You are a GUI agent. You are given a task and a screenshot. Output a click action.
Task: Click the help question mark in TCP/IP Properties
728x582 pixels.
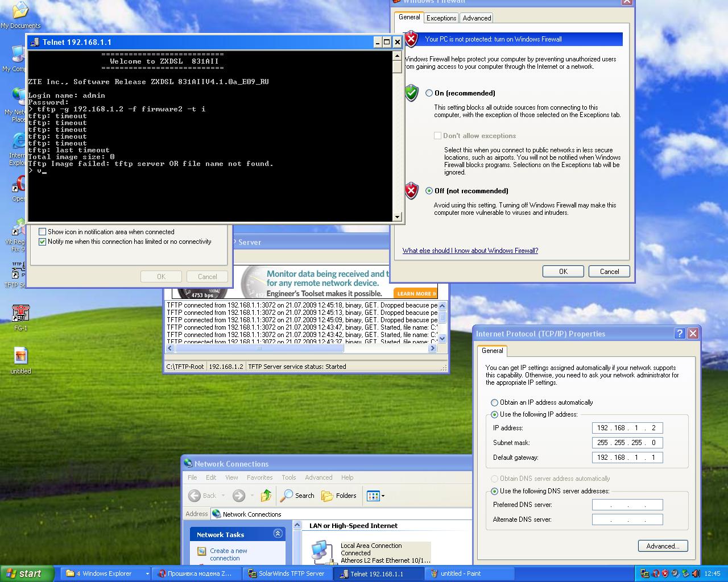(680, 334)
